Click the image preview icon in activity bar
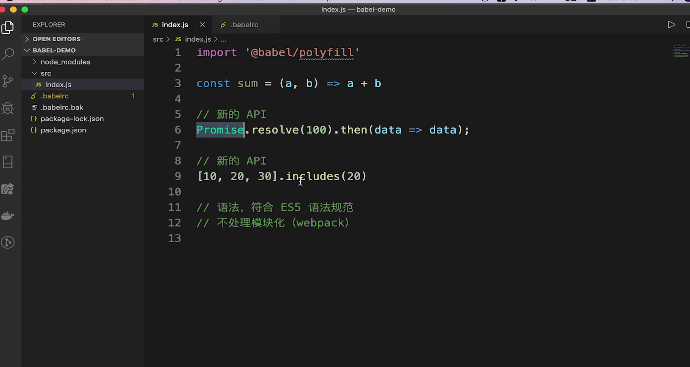 7,189
